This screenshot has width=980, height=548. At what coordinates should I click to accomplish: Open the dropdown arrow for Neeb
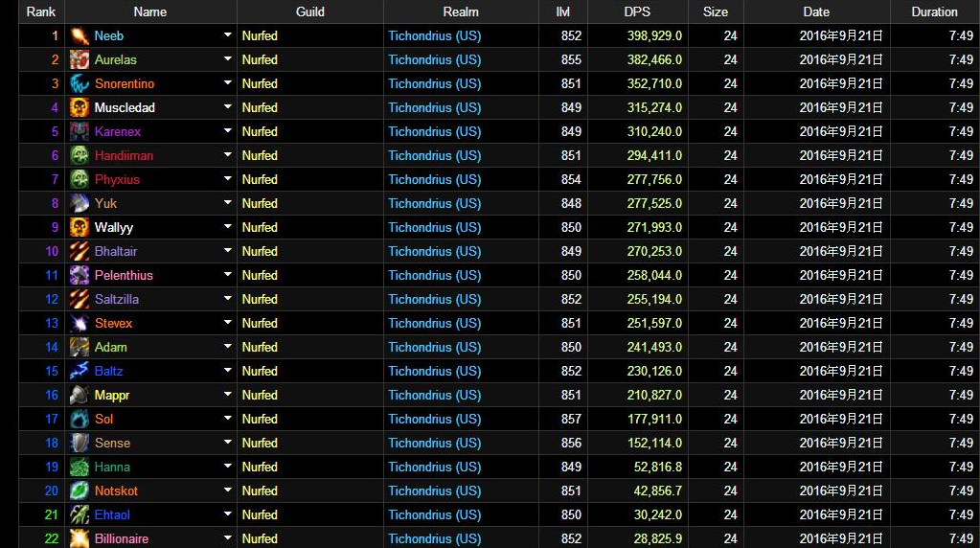pyautogui.click(x=227, y=35)
